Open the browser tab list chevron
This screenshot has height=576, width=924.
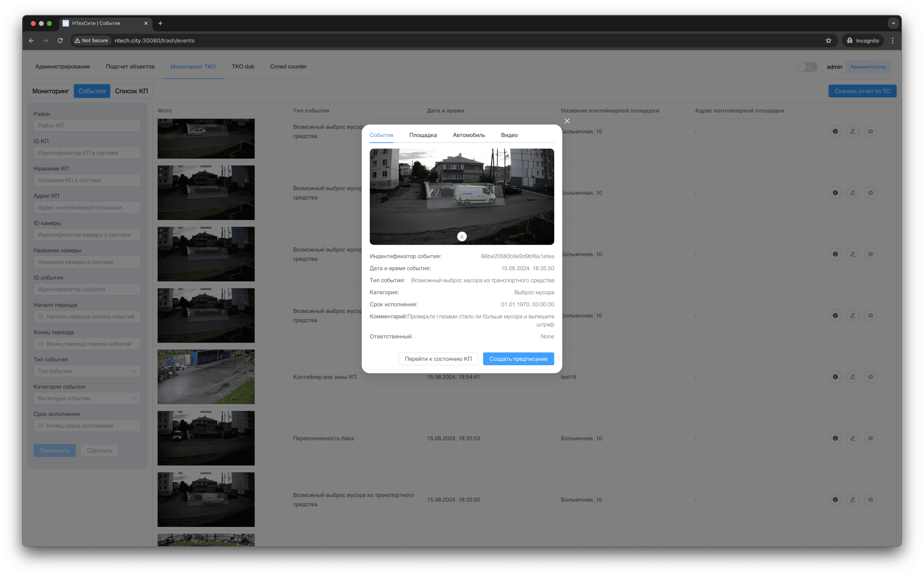893,23
